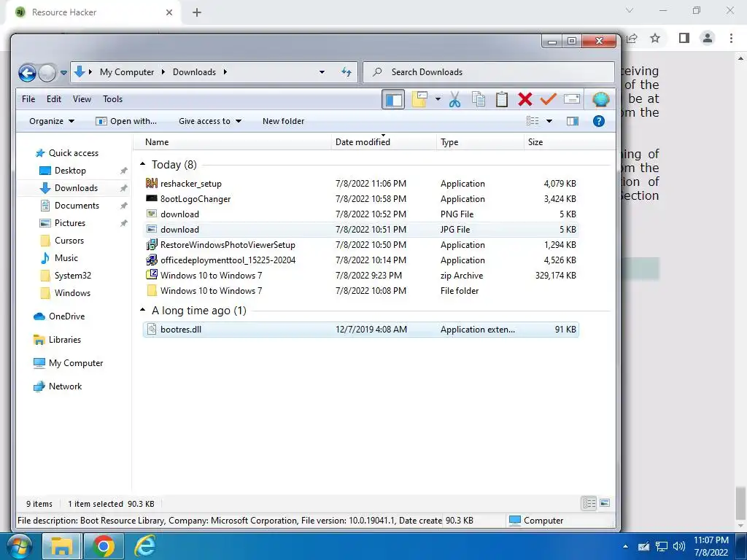Image resolution: width=747 pixels, height=560 pixels.
Task: Switch to details view in status bar
Action: (589, 503)
